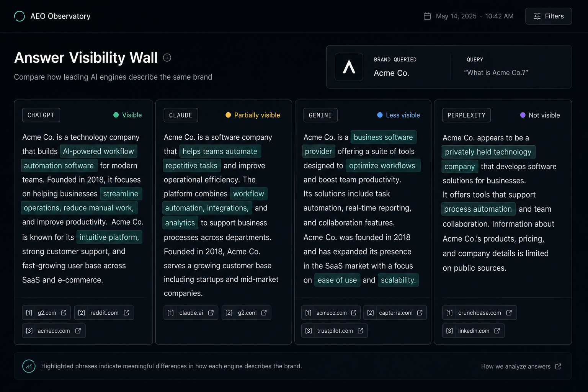
Task: Click highlighted phrase "AI-powered workflow"
Action: coord(98,151)
